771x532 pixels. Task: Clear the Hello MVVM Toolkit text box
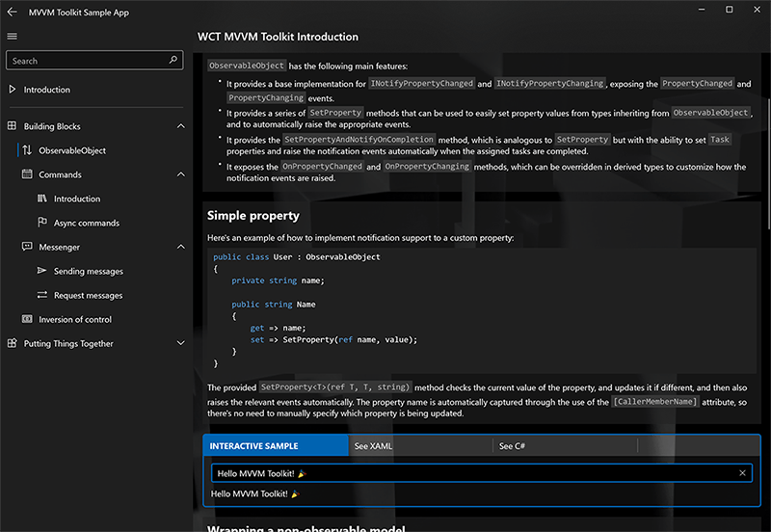point(742,472)
